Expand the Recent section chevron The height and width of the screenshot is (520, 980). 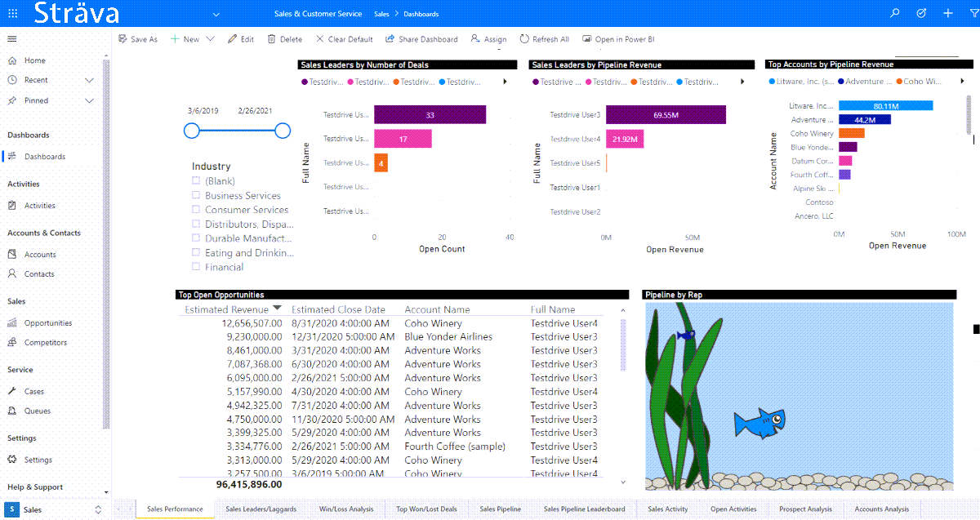coord(89,80)
